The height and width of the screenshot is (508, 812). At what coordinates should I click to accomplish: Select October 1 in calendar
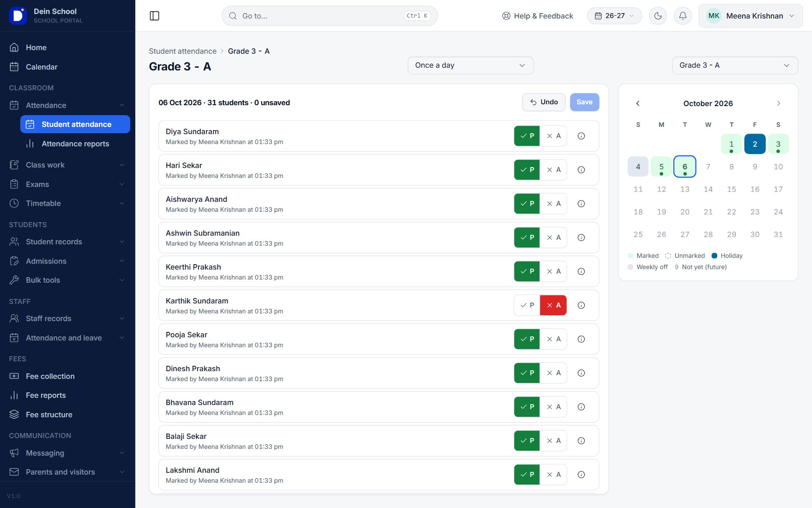coord(731,144)
